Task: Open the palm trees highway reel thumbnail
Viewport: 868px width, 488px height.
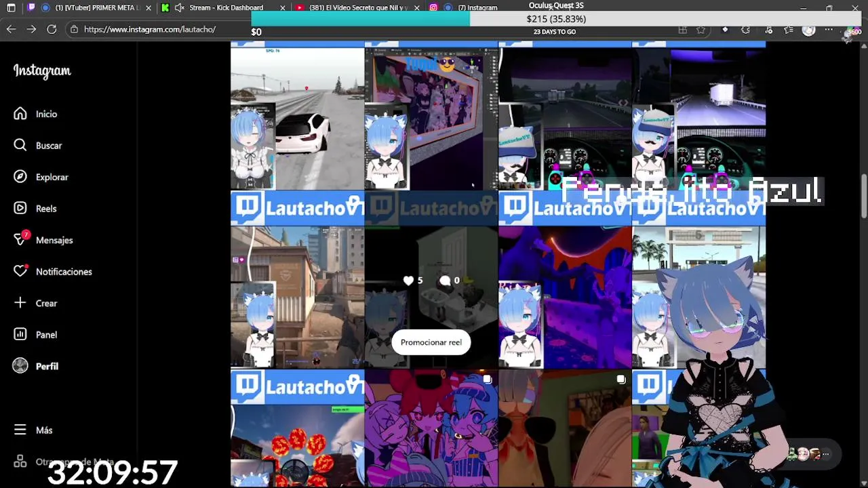Action: (x=699, y=280)
